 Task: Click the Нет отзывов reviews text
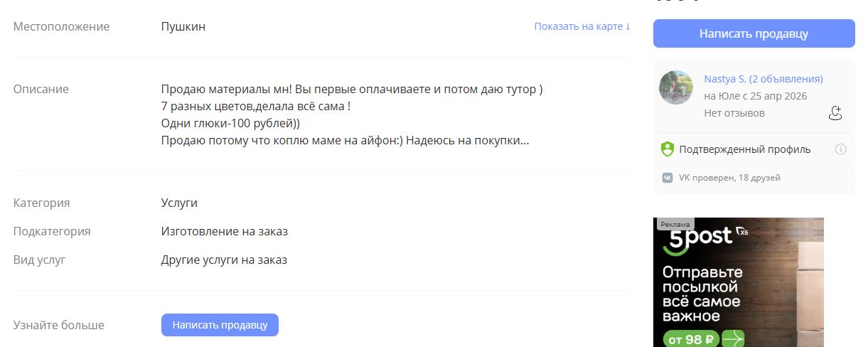point(734,113)
